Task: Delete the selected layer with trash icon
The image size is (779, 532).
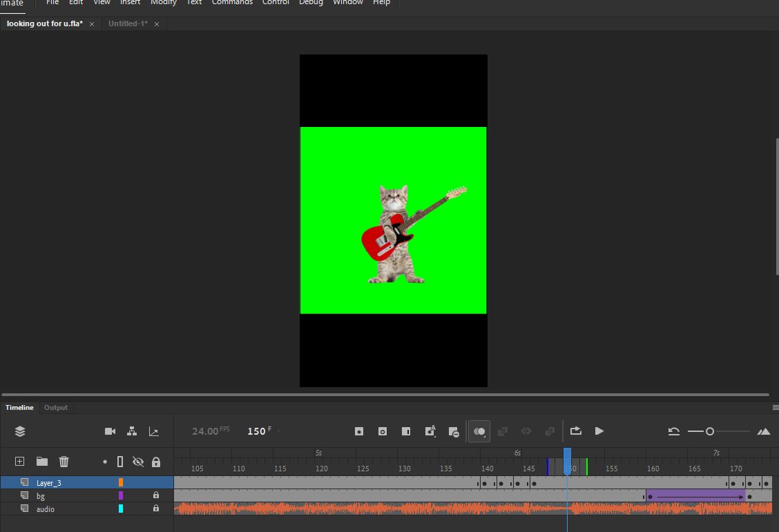Action: (x=64, y=462)
